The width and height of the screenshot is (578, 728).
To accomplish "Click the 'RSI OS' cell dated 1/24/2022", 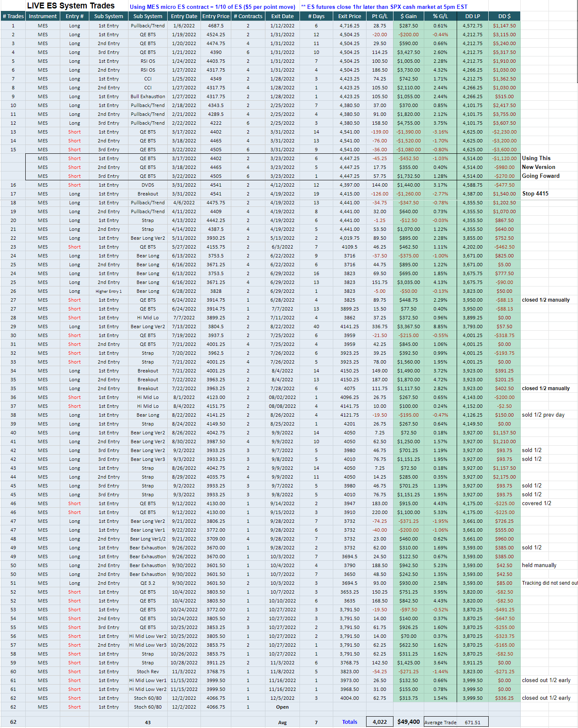I will click(148, 61).
